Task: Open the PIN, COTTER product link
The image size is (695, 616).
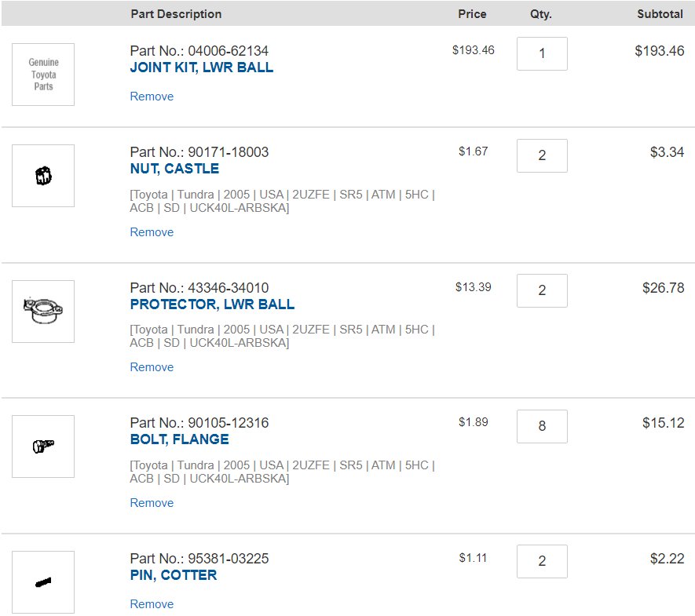Action: point(174,575)
